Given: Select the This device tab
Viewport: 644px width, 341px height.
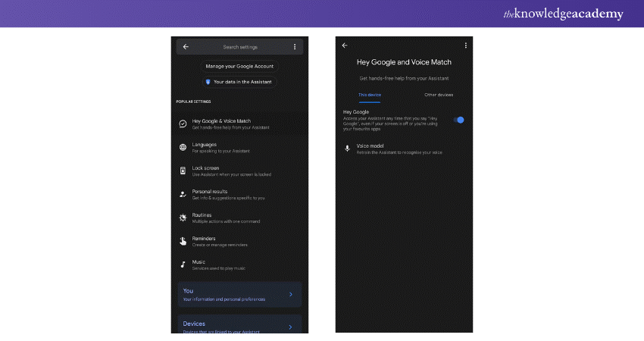Looking at the screenshot, I should coord(370,95).
